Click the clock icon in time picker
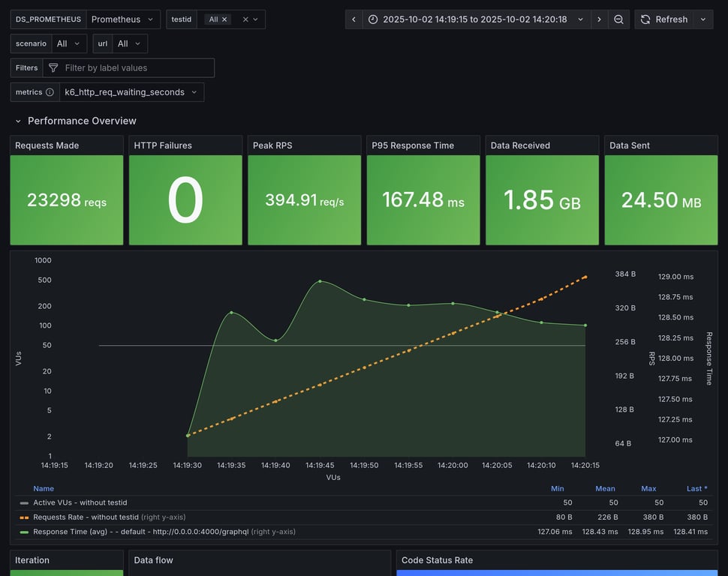 coord(373,19)
